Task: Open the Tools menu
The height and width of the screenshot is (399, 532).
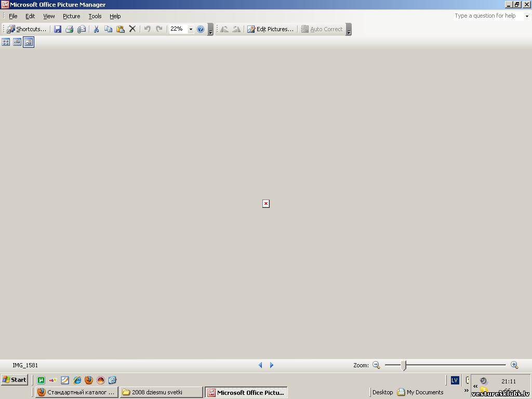Action: coord(95,16)
